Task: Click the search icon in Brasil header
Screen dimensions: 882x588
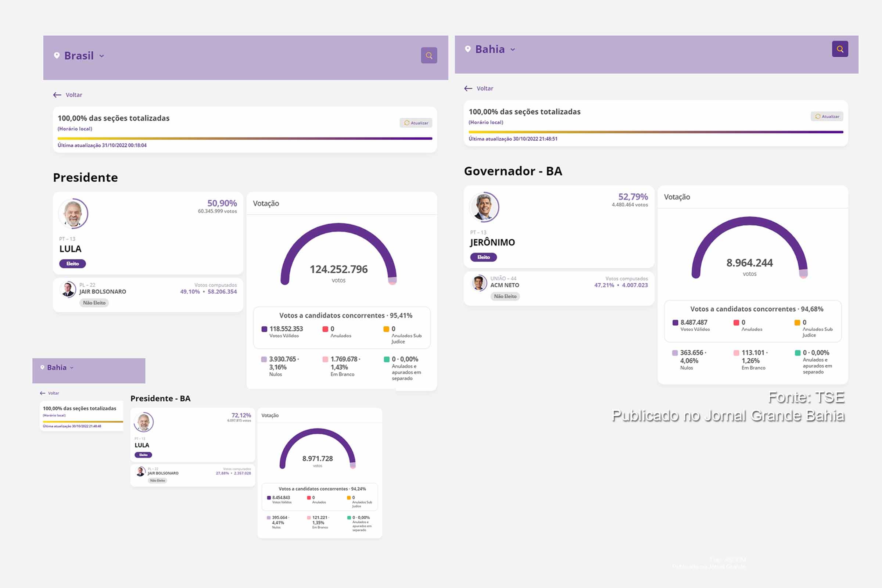Action: click(x=429, y=55)
